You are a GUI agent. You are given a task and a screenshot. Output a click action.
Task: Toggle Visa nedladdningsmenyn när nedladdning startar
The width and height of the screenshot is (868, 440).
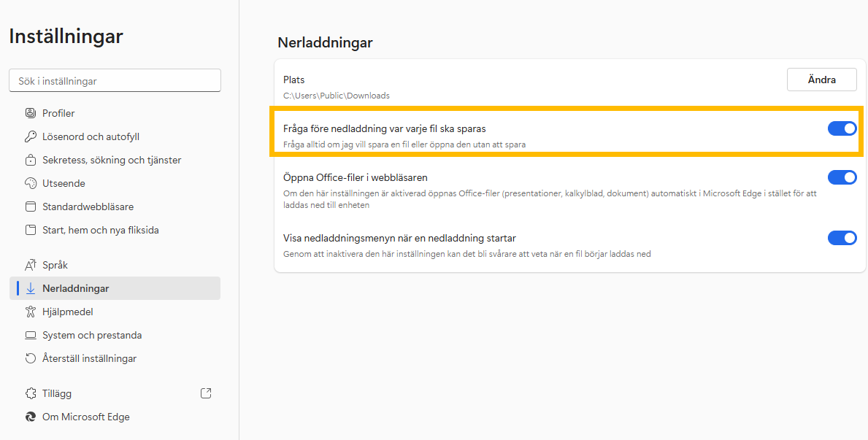[x=842, y=238]
